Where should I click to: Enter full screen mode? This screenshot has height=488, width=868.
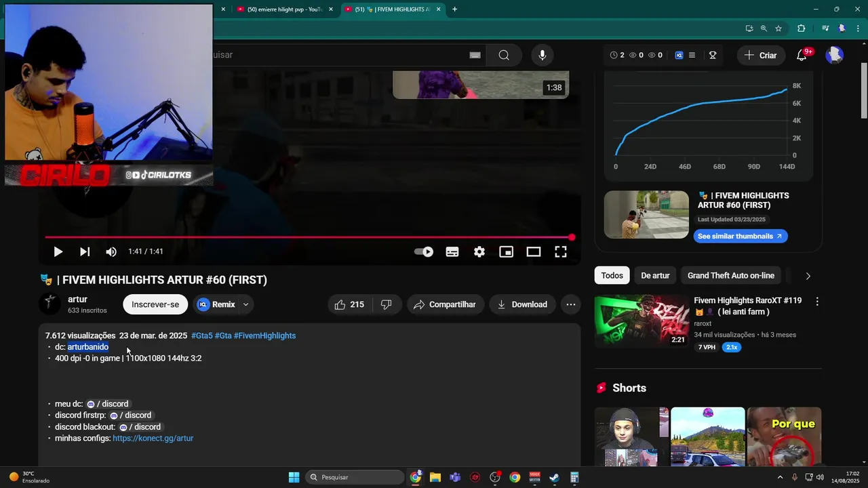click(561, 251)
